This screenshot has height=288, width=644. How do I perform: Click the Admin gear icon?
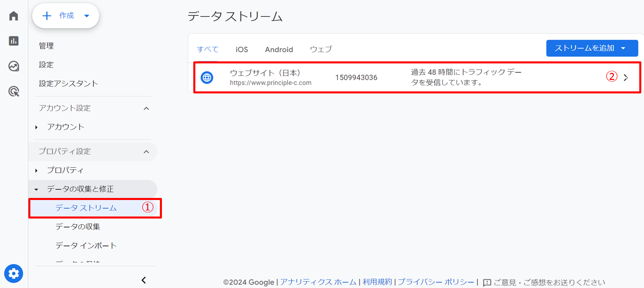(x=13, y=273)
